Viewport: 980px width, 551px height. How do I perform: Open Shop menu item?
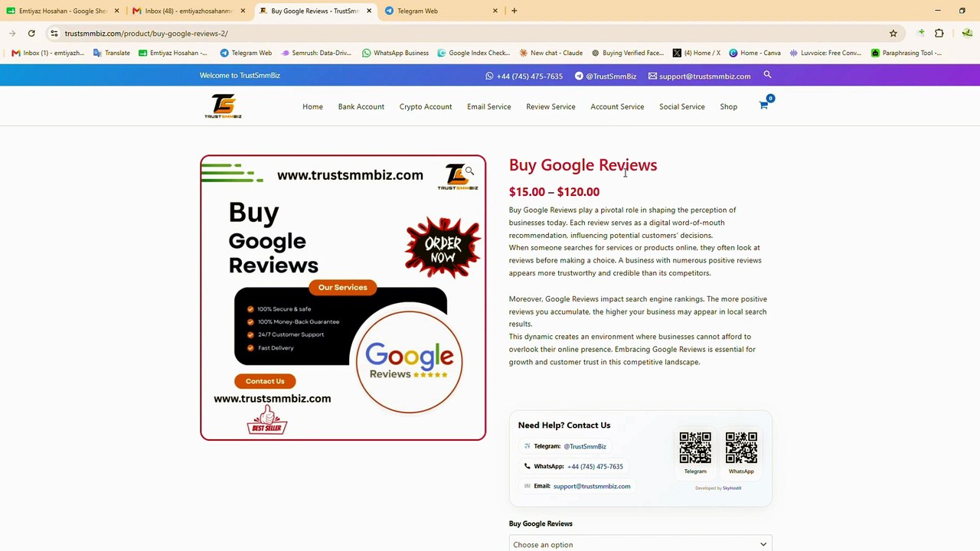click(x=729, y=106)
